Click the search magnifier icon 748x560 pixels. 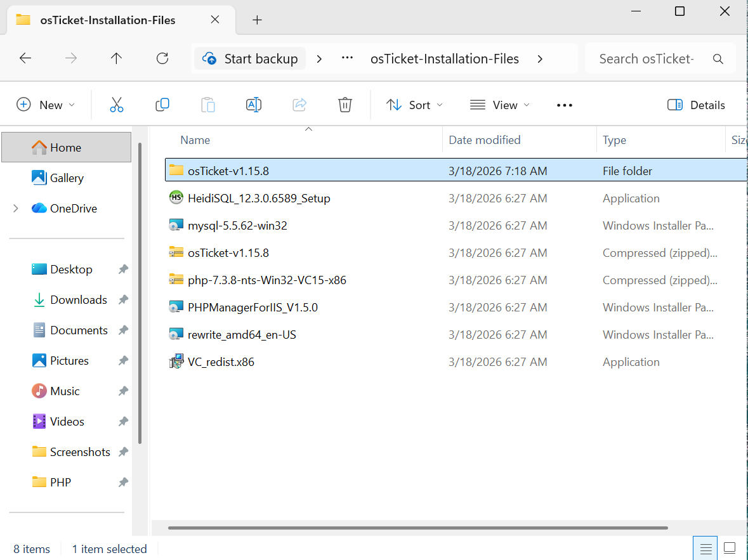coord(718,59)
